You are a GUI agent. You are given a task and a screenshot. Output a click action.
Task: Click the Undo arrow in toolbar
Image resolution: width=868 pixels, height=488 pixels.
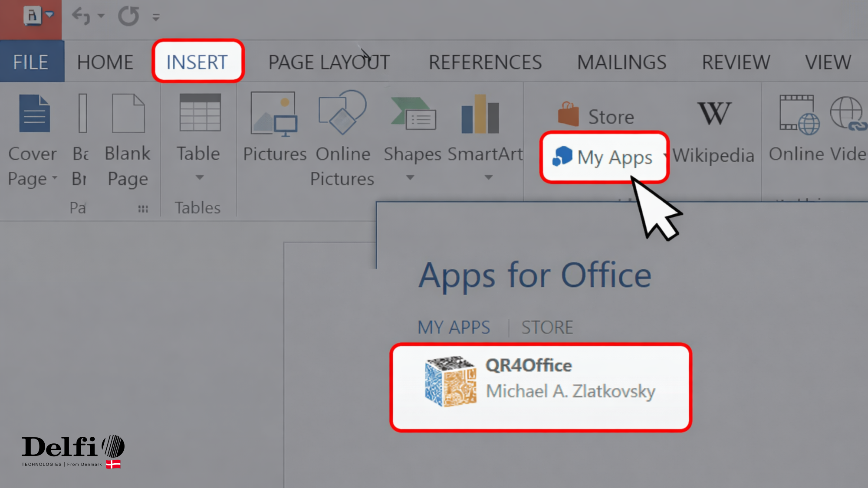coord(81,16)
